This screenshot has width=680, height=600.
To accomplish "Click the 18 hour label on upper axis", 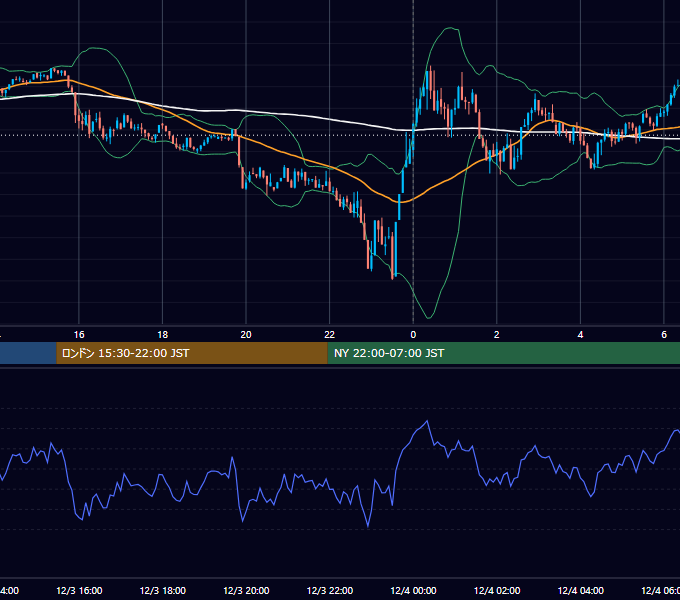I will [163, 335].
